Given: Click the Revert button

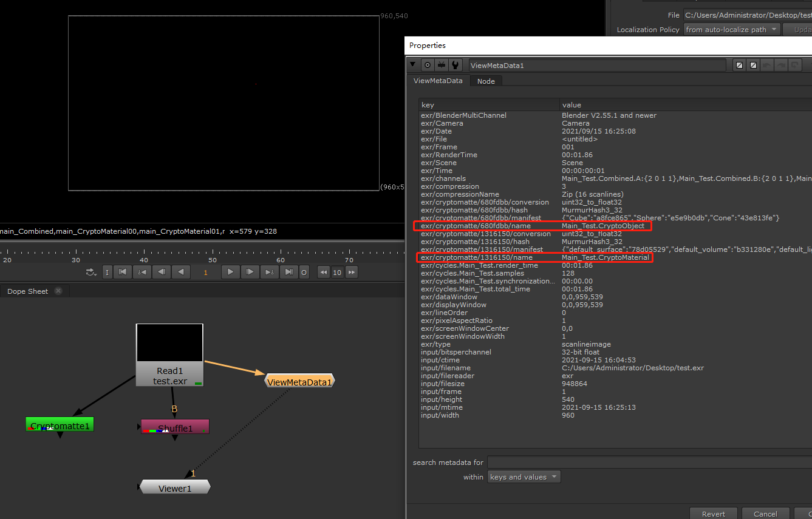Looking at the screenshot, I should click(x=714, y=514).
